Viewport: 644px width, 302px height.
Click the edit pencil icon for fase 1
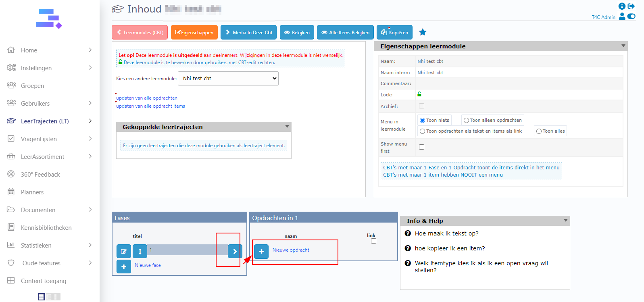[124, 251]
